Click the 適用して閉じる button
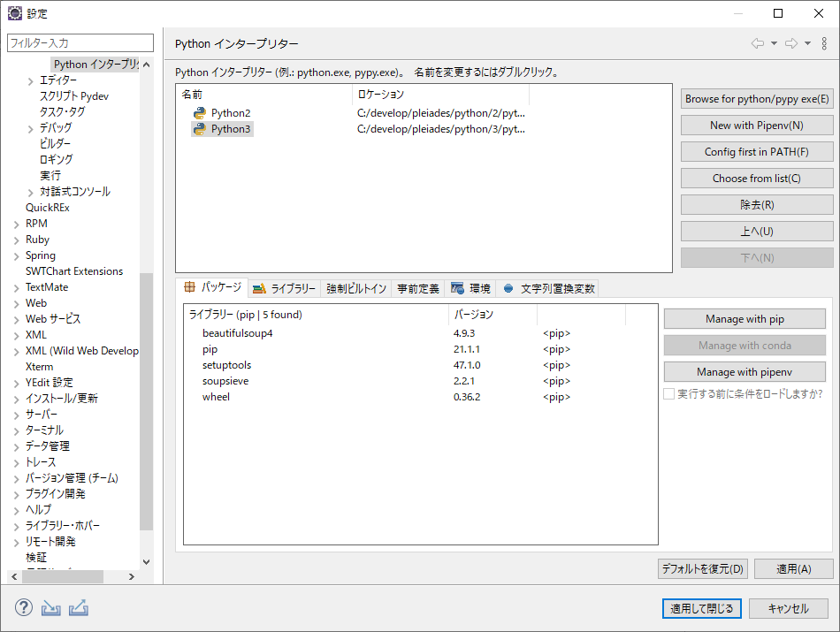 click(701, 608)
